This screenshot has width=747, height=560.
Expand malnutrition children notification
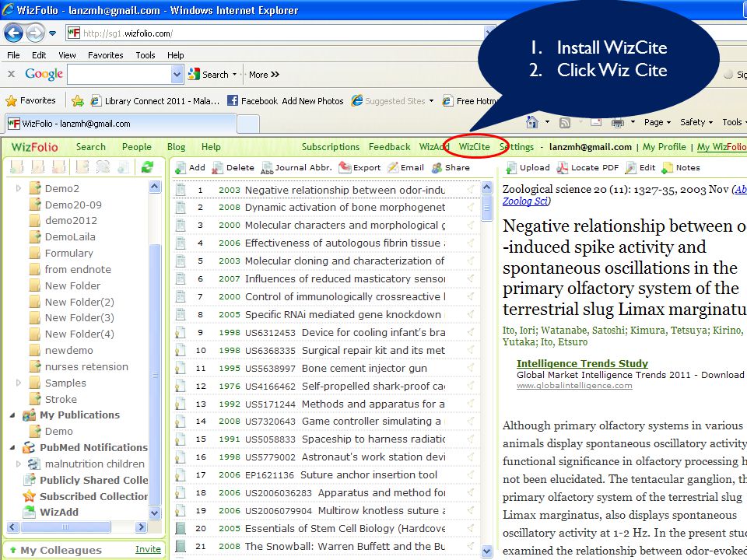pos(19,464)
